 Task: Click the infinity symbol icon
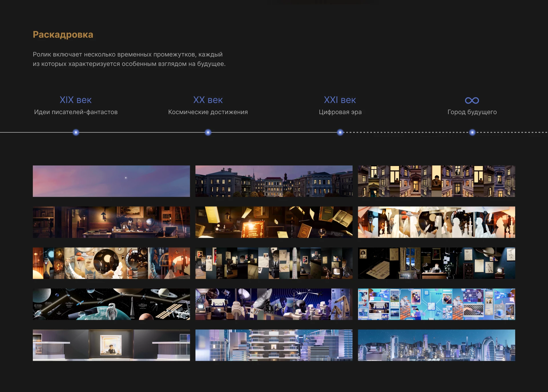(472, 100)
